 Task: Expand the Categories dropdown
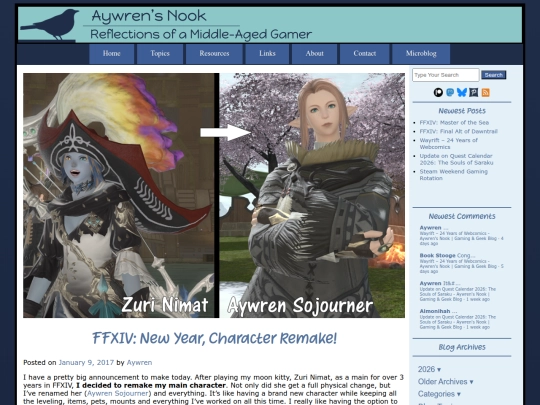(x=439, y=394)
